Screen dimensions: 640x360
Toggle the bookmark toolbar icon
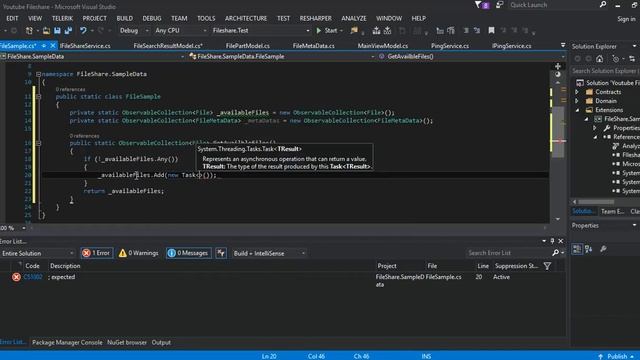click(491, 31)
